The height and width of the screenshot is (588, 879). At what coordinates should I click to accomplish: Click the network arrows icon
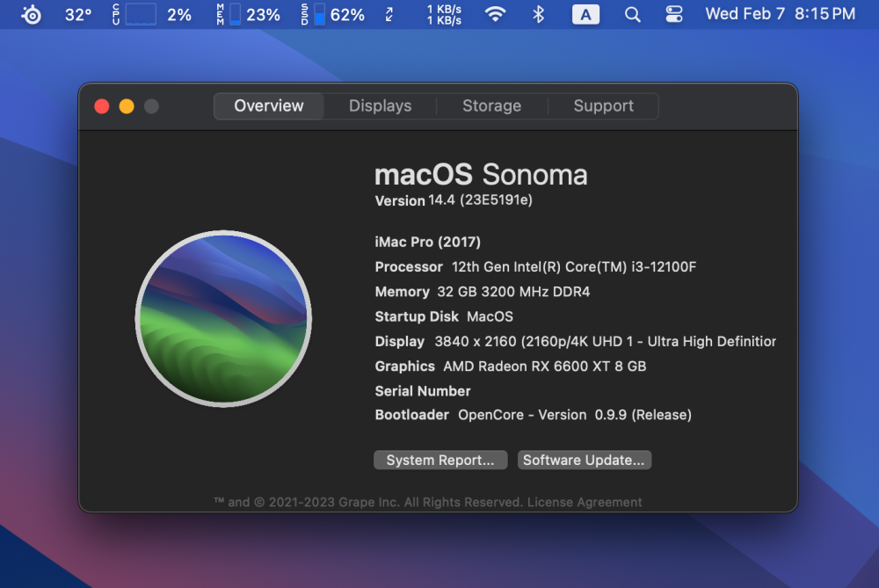[389, 15]
